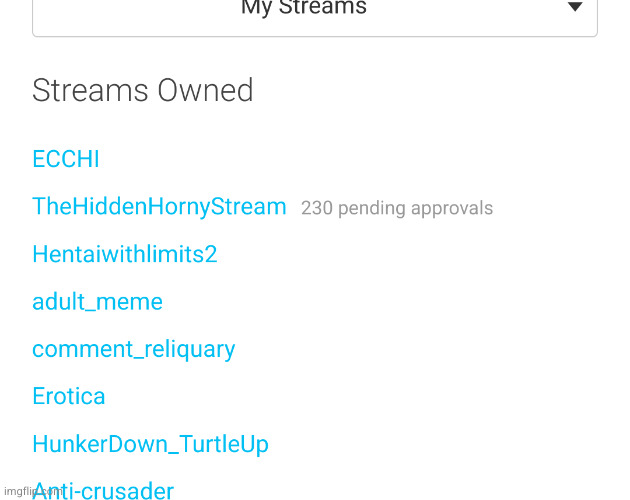Click the Streams Owned heading
630x500 pixels.
(142, 91)
